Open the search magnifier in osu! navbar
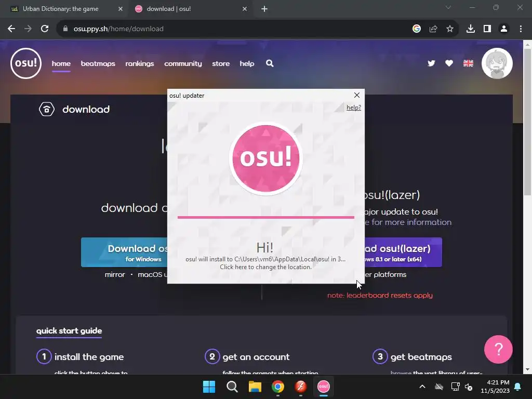 (270, 63)
